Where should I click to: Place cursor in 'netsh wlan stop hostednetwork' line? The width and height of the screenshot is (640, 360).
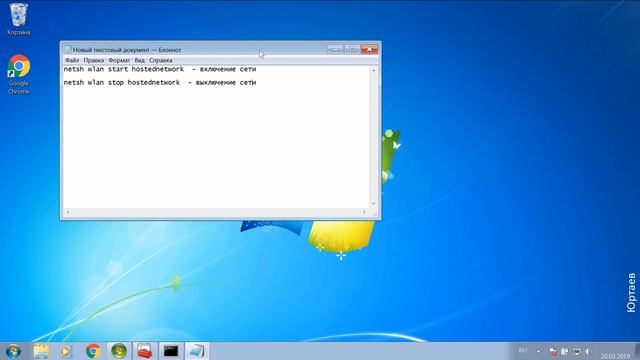click(122, 82)
